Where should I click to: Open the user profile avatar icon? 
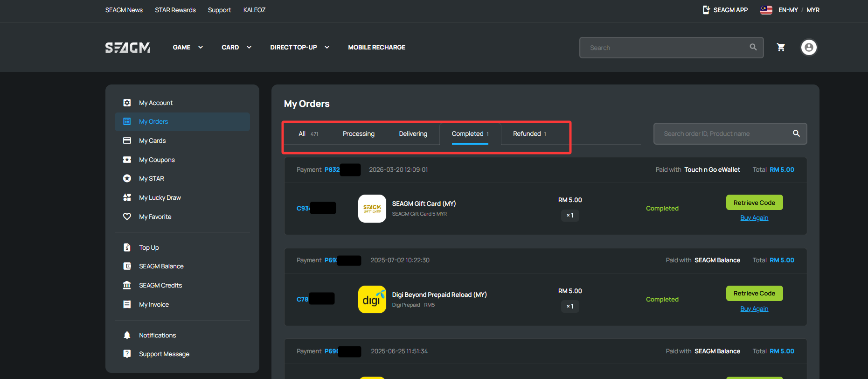pyautogui.click(x=809, y=47)
